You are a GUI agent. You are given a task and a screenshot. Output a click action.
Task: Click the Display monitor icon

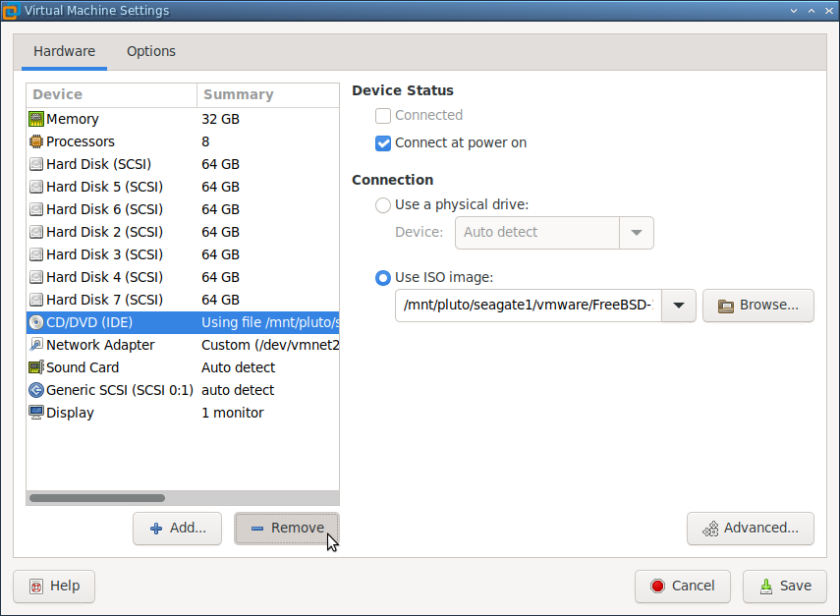36,413
